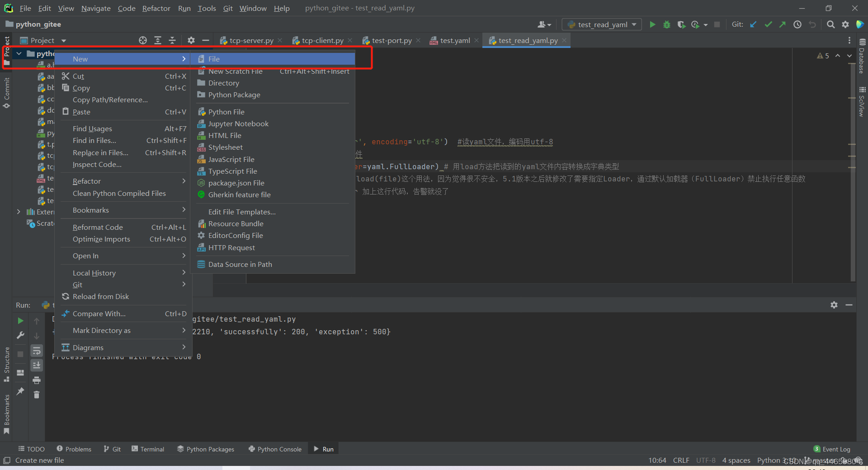Viewport: 868px width, 470px height.
Task: Click the stop run icon in toolbar
Action: click(717, 24)
